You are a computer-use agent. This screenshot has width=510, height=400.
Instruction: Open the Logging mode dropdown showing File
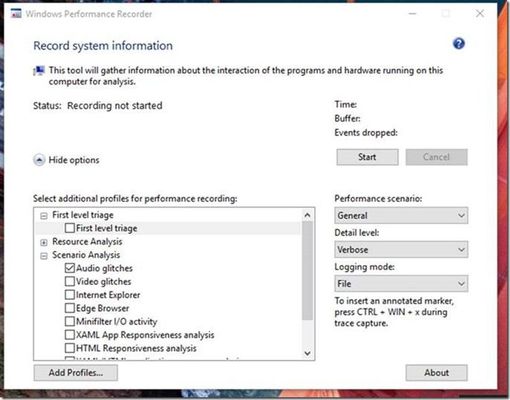[x=401, y=284]
